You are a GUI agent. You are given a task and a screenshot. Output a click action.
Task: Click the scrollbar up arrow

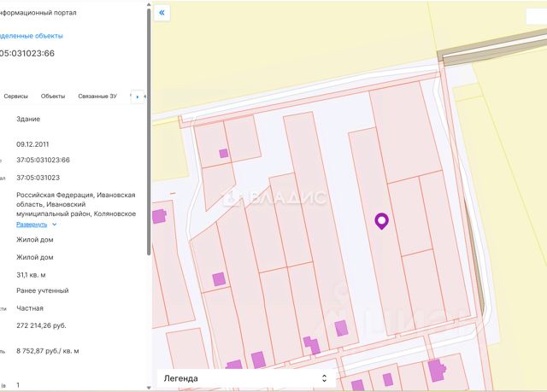[149, 4]
